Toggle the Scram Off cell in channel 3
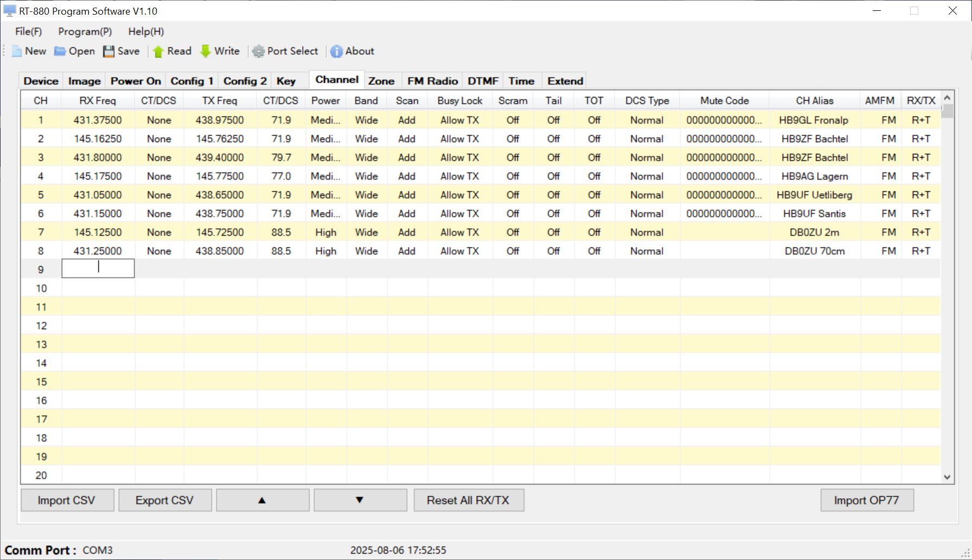The height and width of the screenshot is (560, 972). point(513,158)
